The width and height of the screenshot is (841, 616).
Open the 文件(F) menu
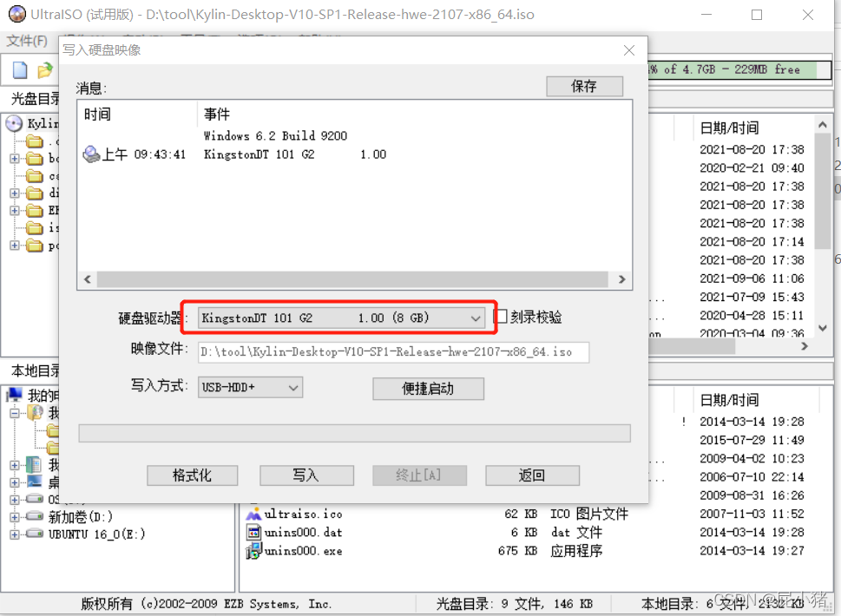click(x=27, y=41)
